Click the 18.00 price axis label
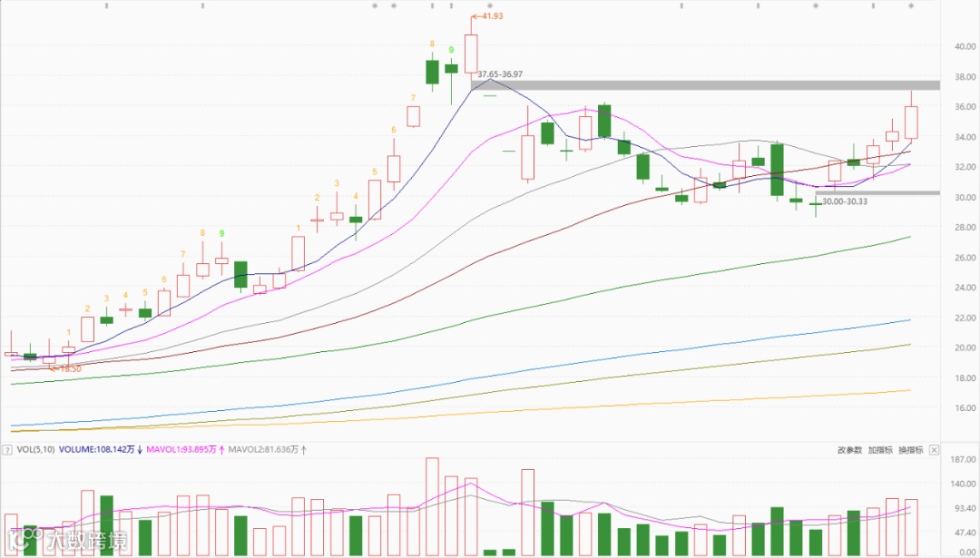Screen dimensions: 980x558 (965, 378)
